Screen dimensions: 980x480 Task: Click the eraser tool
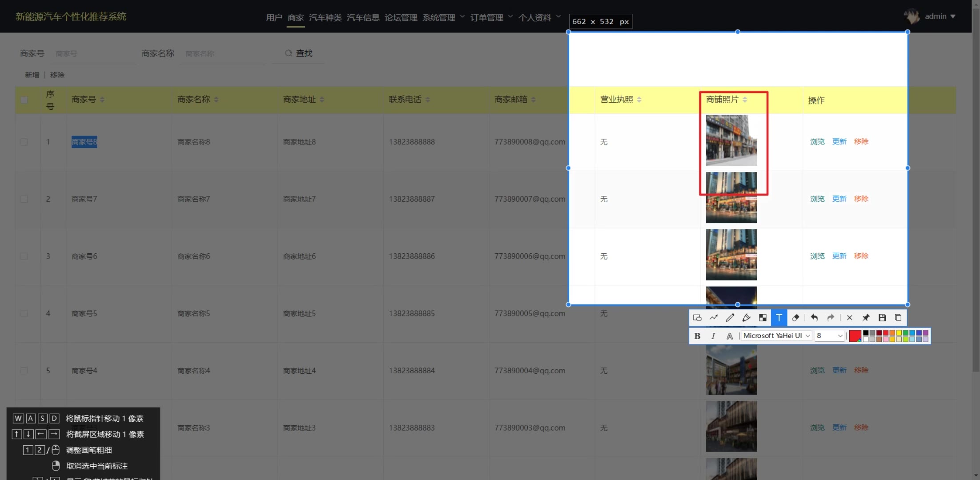pyautogui.click(x=795, y=318)
